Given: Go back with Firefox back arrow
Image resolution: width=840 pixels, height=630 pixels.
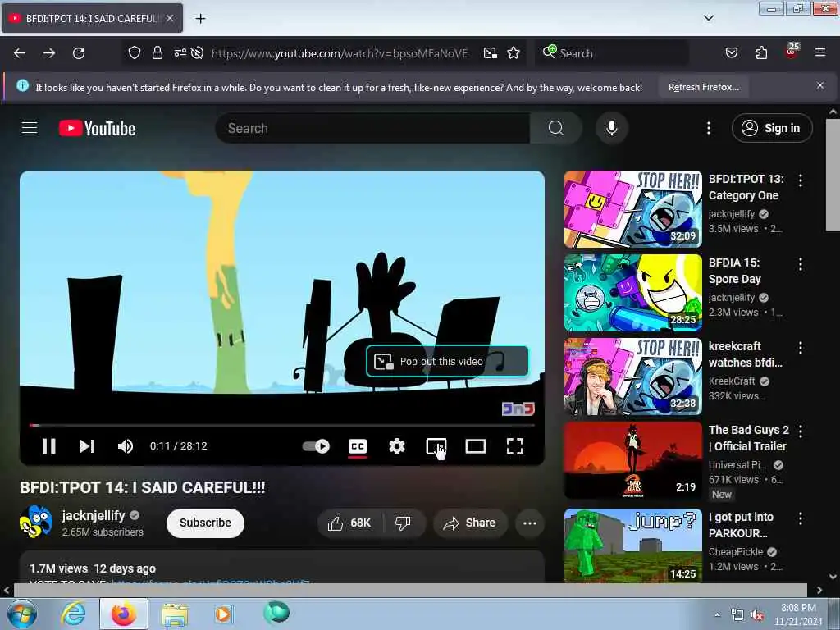Looking at the screenshot, I should pyautogui.click(x=20, y=53).
